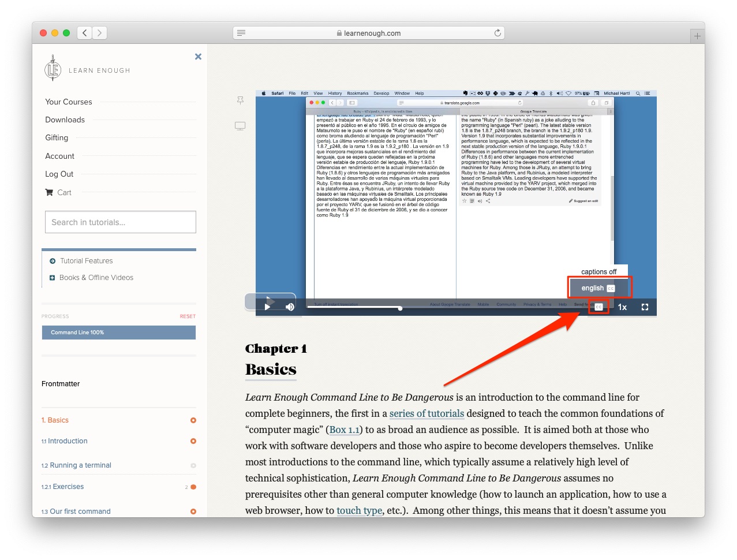Focus the Search in tutorials field
The image size is (737, 560).
(120, 222)
